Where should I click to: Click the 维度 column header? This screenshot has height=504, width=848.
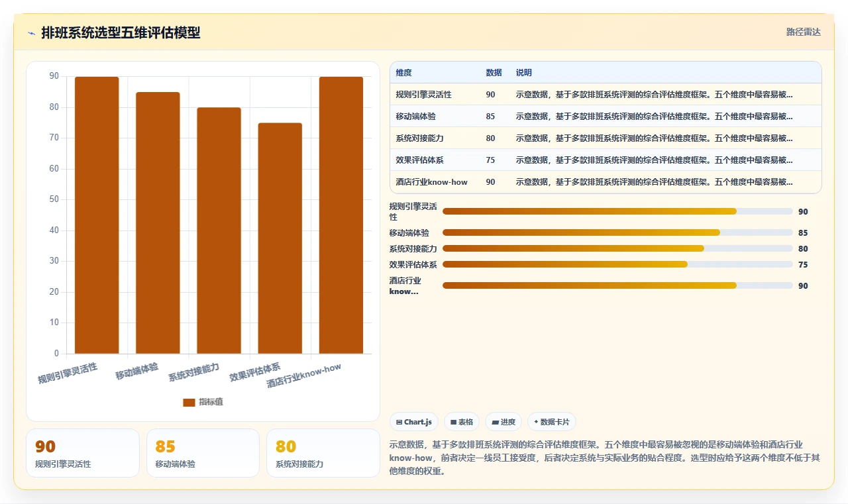(403, 72)
